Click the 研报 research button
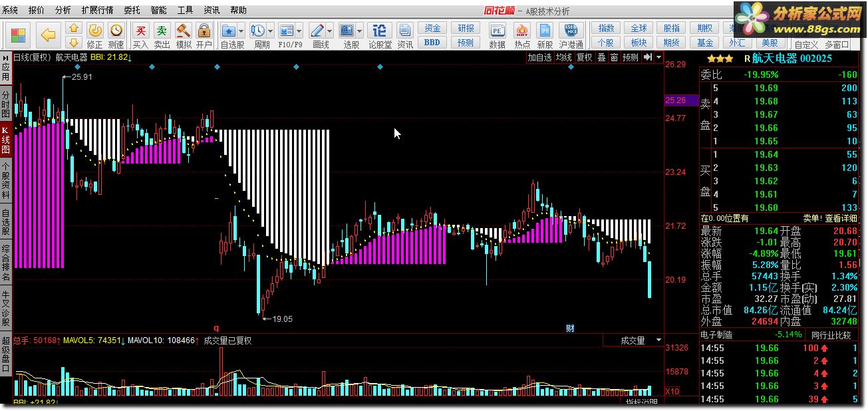The image size is (868, 411). [466, 29]
